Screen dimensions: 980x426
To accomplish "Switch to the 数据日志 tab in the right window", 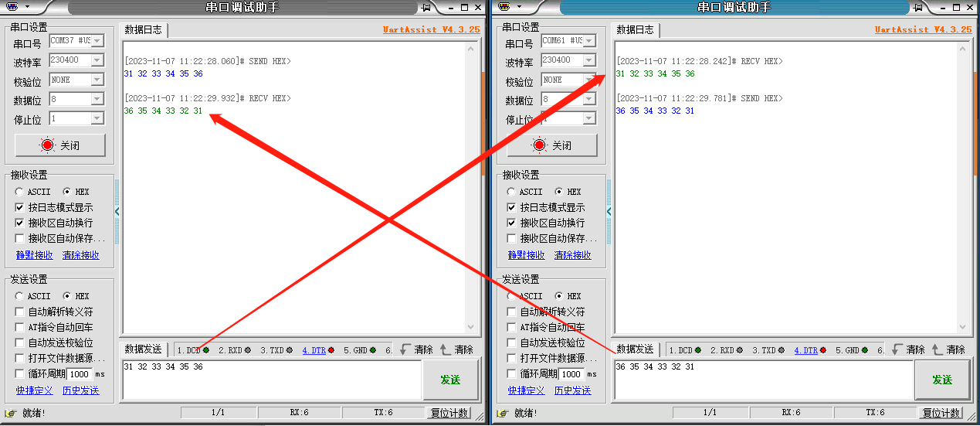I will (x=635, y=30).
